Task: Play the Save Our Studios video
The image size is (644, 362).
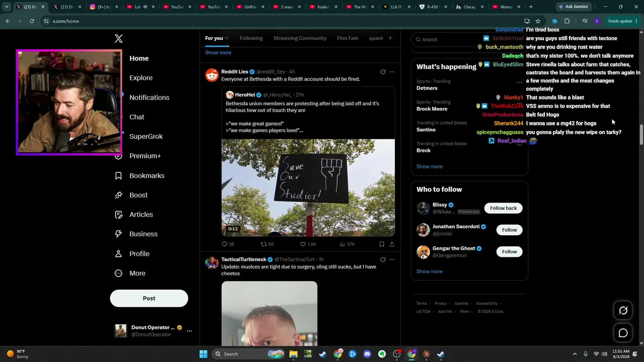Action: point(308,188)
